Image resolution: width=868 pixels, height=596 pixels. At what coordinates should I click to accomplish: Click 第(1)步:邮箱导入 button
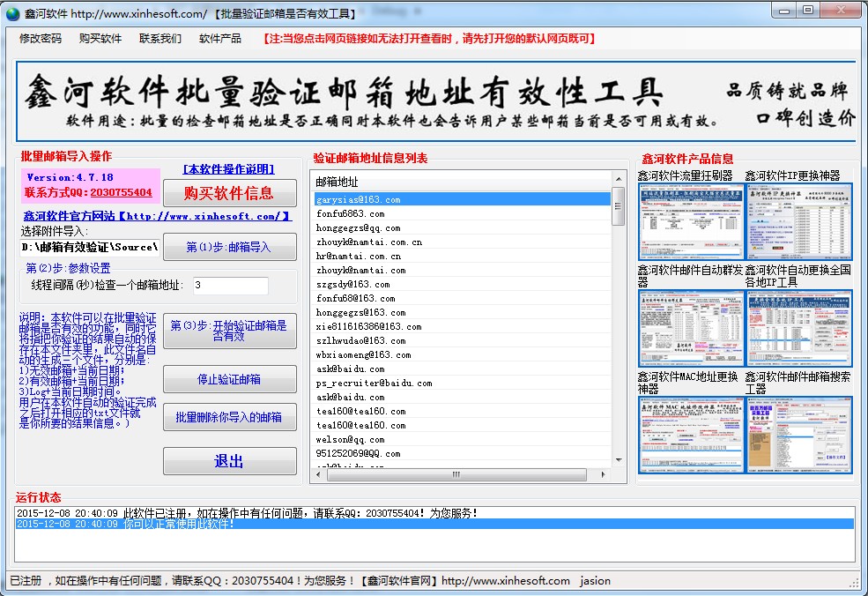click(x=229, y=247)
